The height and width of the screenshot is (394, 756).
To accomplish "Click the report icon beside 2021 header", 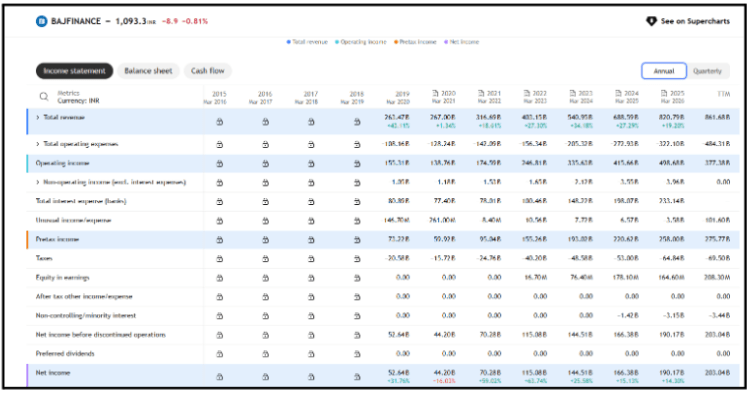I will tap(481, 93).
